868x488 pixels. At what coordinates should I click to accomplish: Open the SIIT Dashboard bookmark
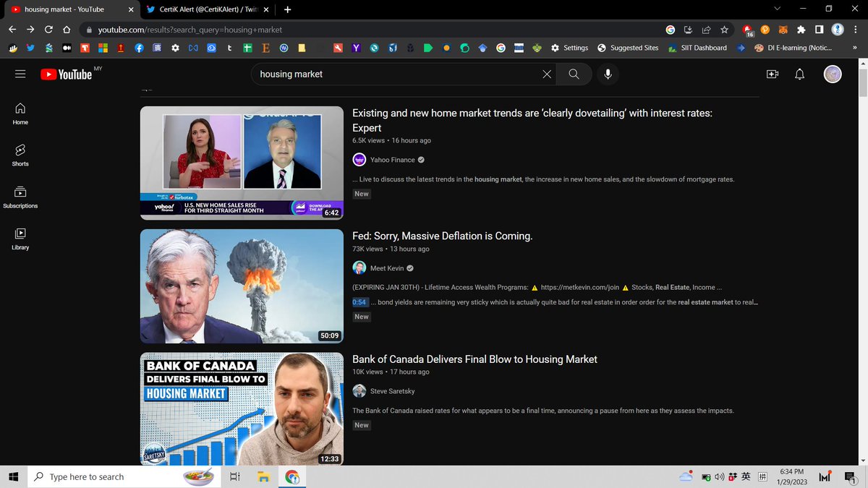[x=697, y=48]
